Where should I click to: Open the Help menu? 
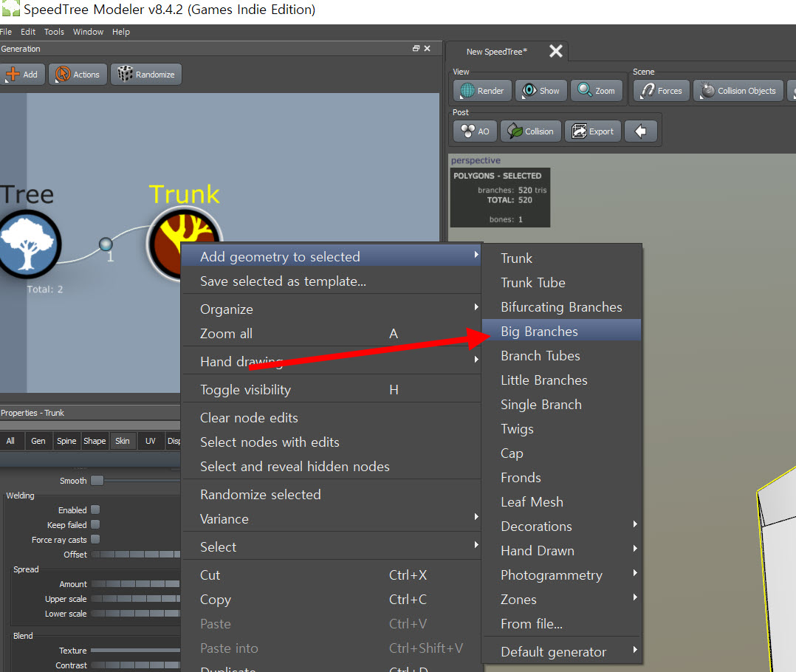[x=121, y=32]
